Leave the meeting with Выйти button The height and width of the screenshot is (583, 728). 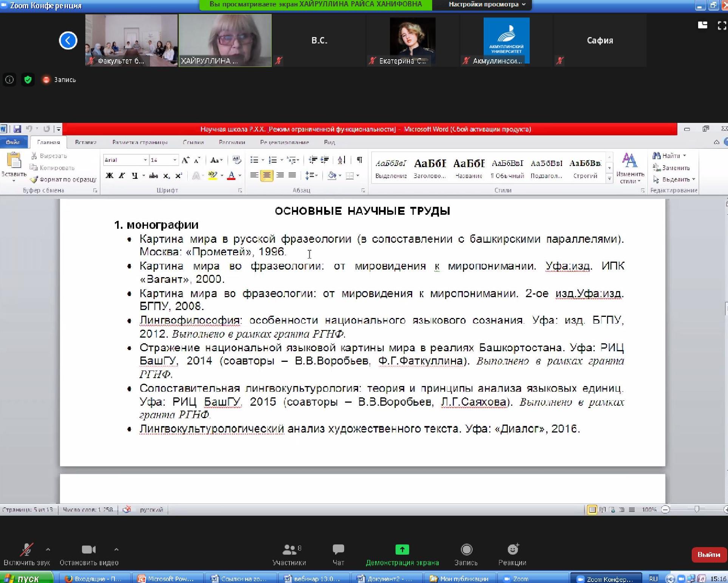tap(708, 555)
